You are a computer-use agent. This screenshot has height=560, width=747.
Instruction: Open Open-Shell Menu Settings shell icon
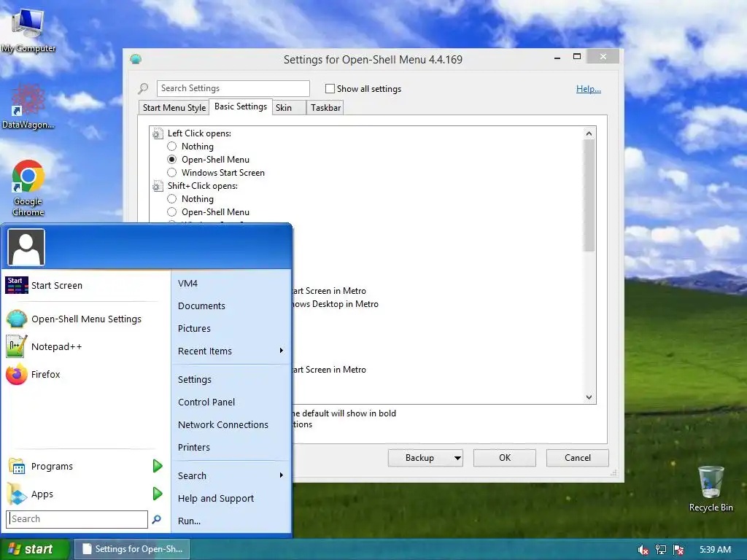click(x=17, y=319)
